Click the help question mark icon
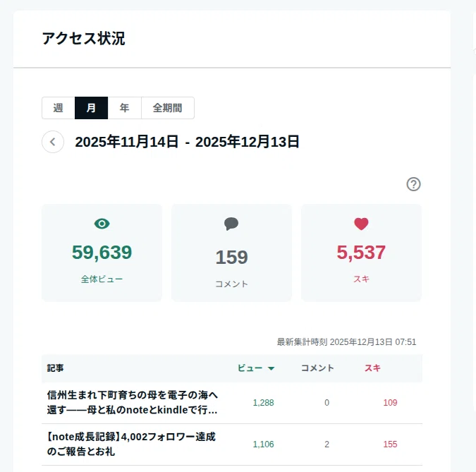The image size is (476, 472). pos(413,184)
